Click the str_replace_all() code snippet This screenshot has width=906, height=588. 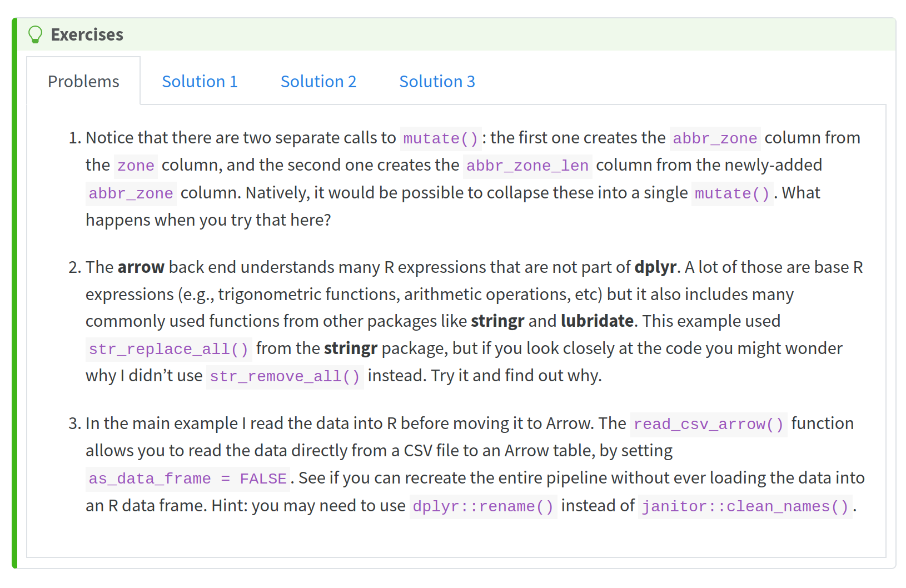[168, 349]
